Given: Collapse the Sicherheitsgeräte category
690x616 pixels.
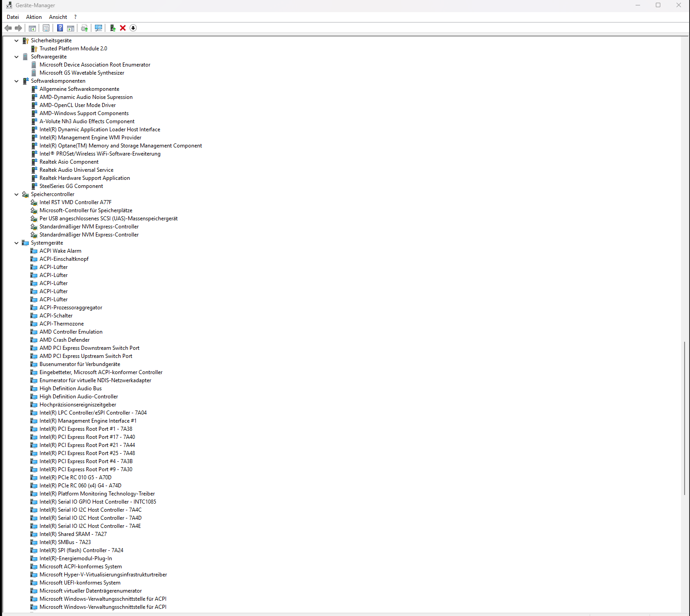Looking at the screenshot, I should click(x=17, y=40).
